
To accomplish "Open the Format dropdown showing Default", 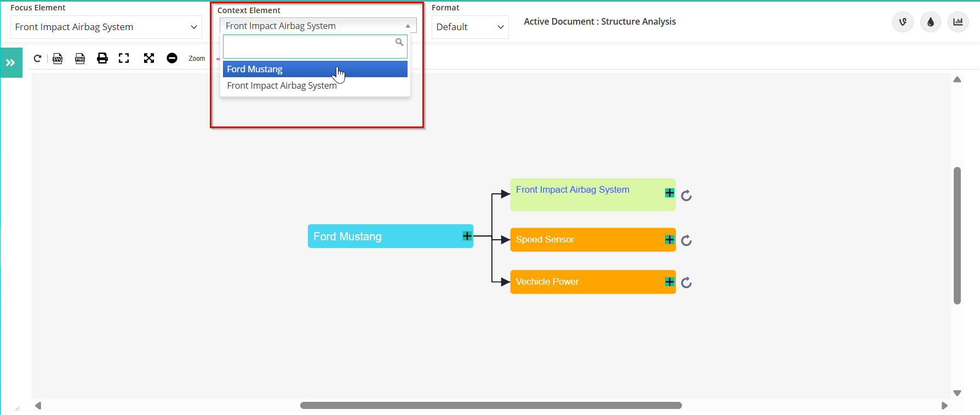I will [470, 27].
